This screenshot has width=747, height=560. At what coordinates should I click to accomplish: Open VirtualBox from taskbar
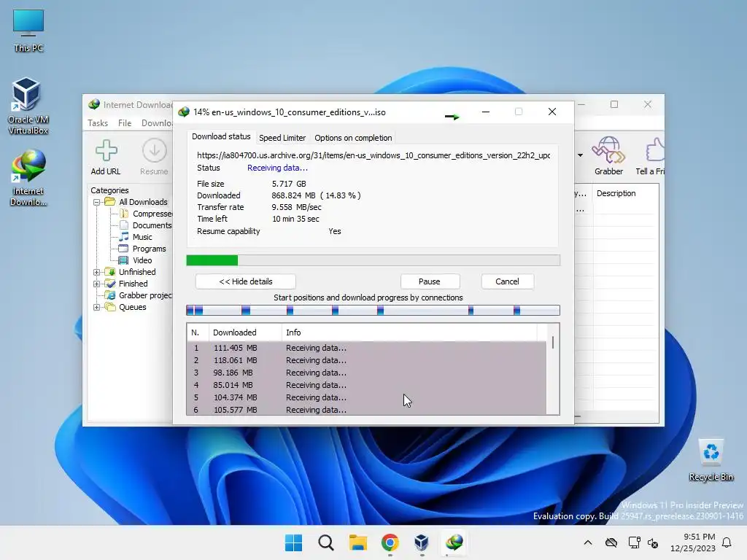tap(422, 542)
